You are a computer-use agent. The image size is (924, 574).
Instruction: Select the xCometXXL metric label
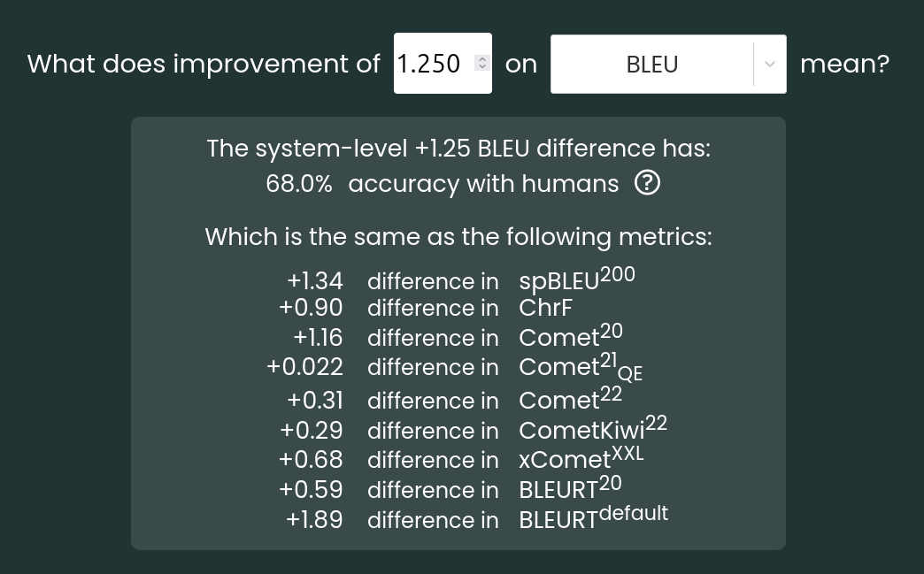pos(581,458)
